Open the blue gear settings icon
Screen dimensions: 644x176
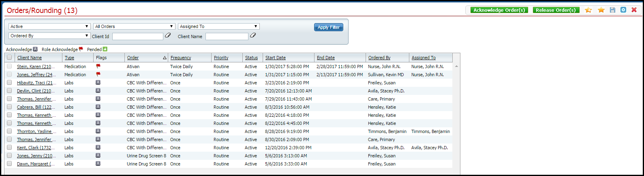tap(623, 10)
